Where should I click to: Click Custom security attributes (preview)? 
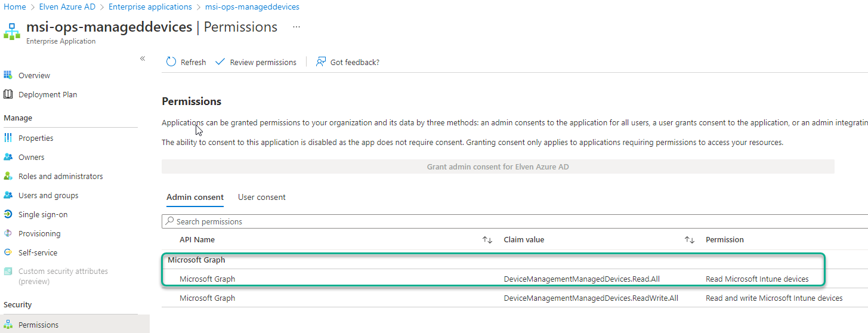pyautogui.click(x=63, y=276)
